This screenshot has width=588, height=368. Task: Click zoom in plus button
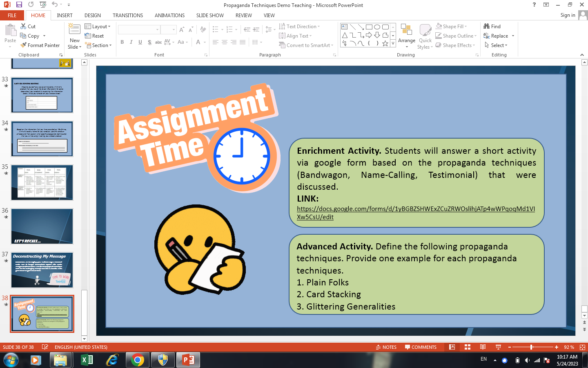(557, 347)
